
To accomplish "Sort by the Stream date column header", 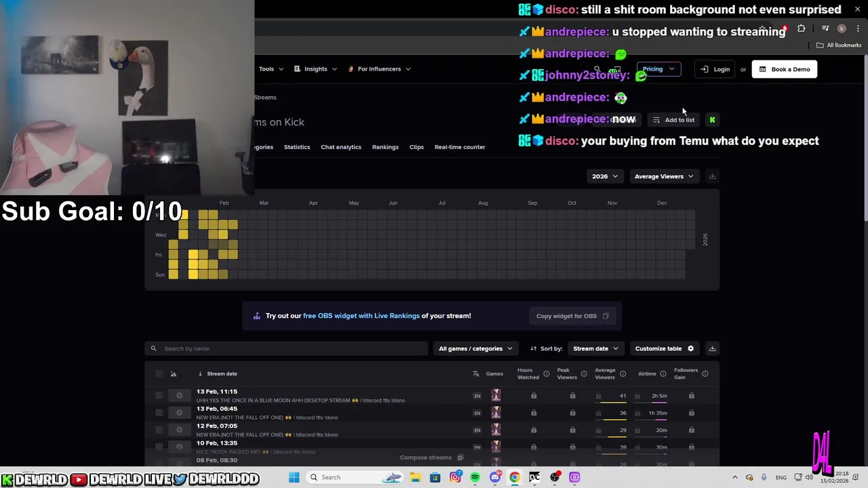I will click(x=222, y=373).
